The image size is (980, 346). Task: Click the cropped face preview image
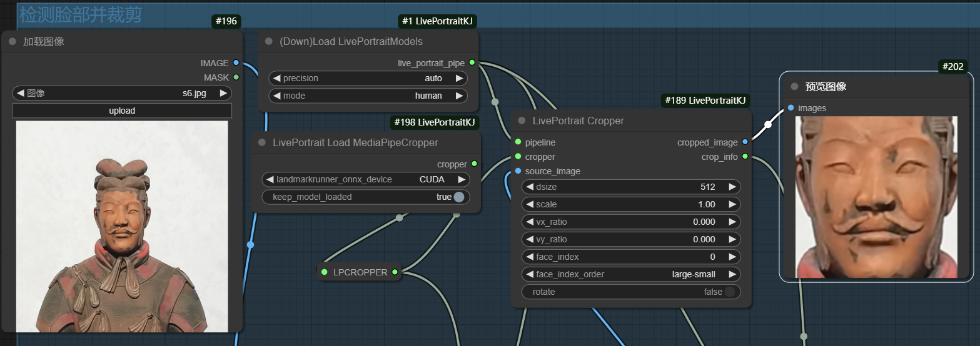pyautogui.click(x=876, y=197)
